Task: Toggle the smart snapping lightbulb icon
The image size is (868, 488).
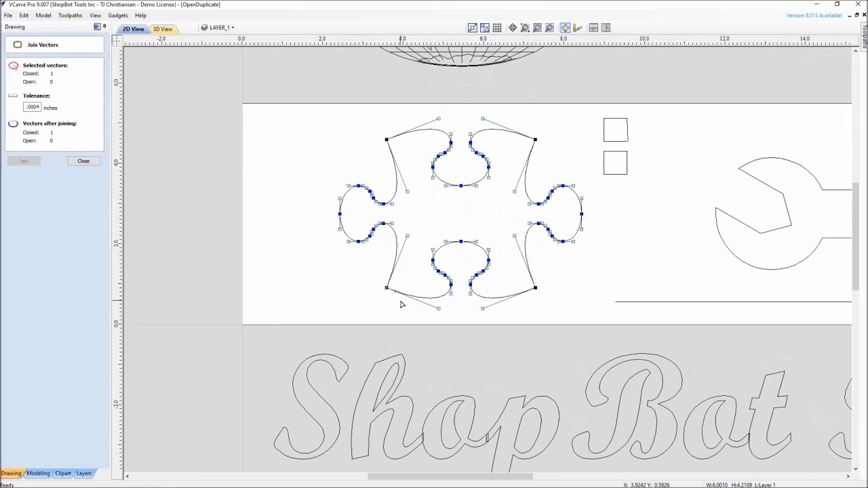Action: click(x=565, y=28)
